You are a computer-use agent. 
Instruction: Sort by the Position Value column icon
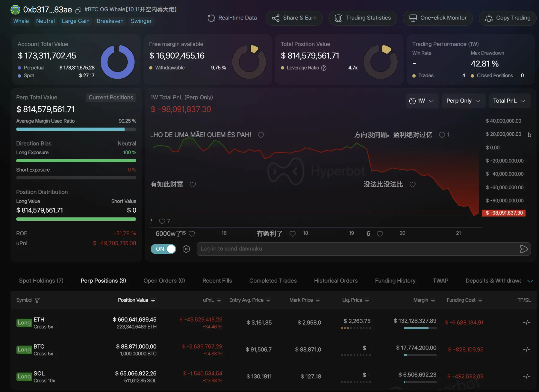[153, 300]
